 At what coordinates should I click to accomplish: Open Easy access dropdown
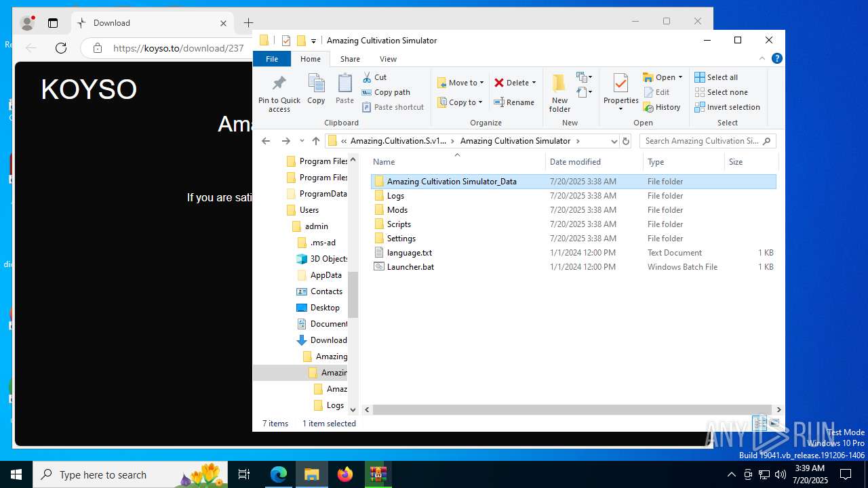point(584,92)
